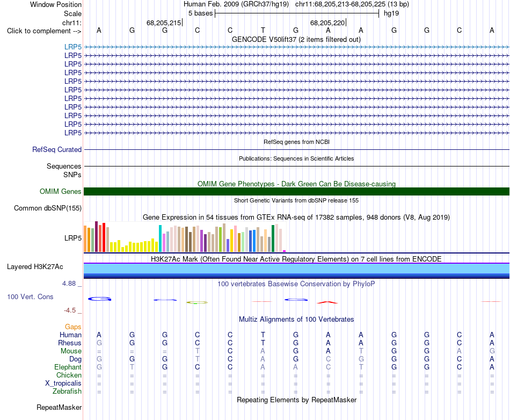Click the RepeatMasker track label
The image size is (510, 420).
(x=59, y=407)
